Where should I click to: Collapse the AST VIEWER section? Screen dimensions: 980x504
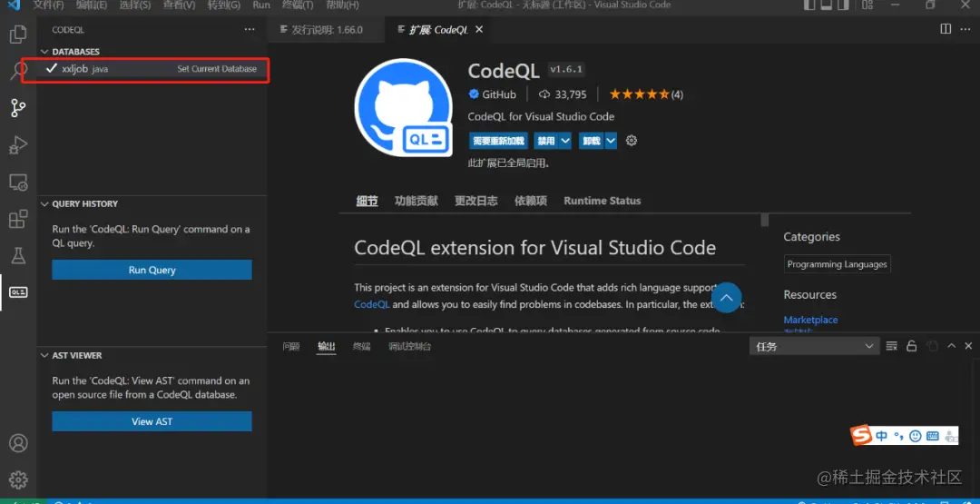click(44, 355)
